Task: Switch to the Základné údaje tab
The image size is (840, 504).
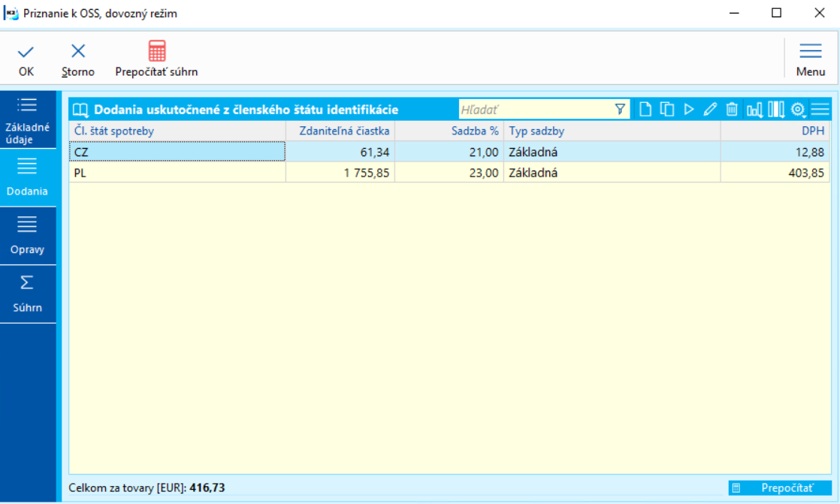Action: tap(27, 120)
